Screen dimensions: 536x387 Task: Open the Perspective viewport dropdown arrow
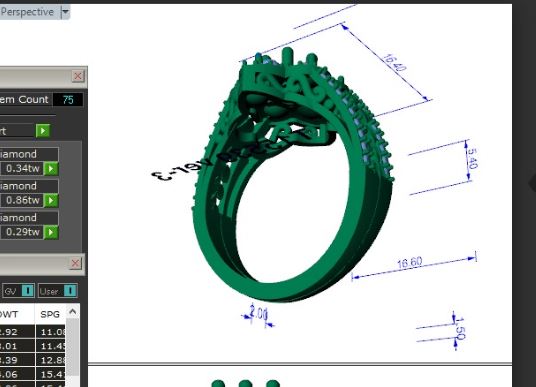click(x=65, y=12)
